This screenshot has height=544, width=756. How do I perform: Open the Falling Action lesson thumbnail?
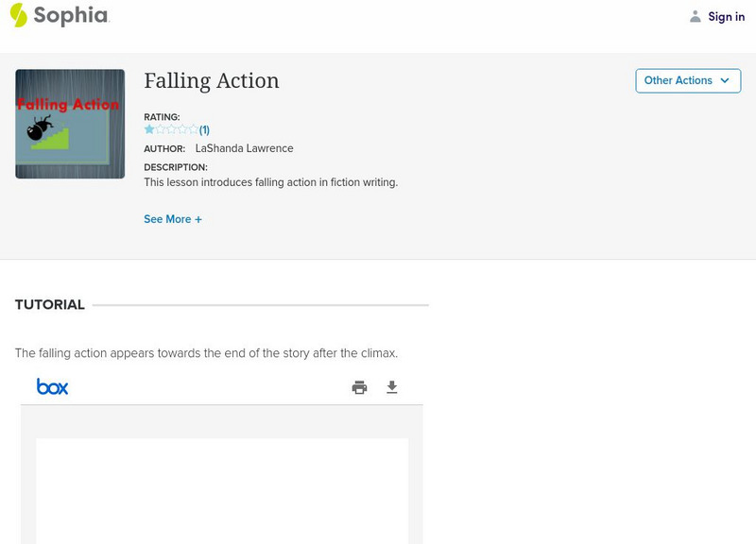coord(70,124)
